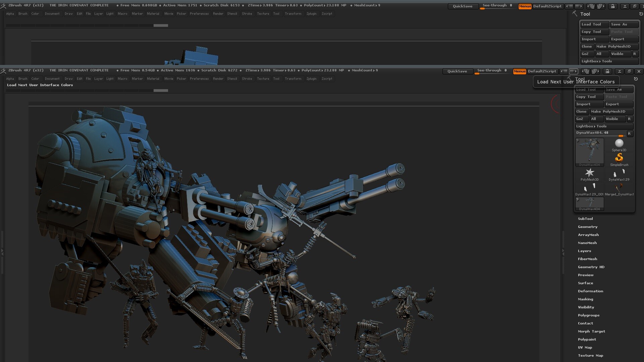This screenshot has height=362, width=644.
Task: Expand the Polygroups section
Action: pos(589,315)
